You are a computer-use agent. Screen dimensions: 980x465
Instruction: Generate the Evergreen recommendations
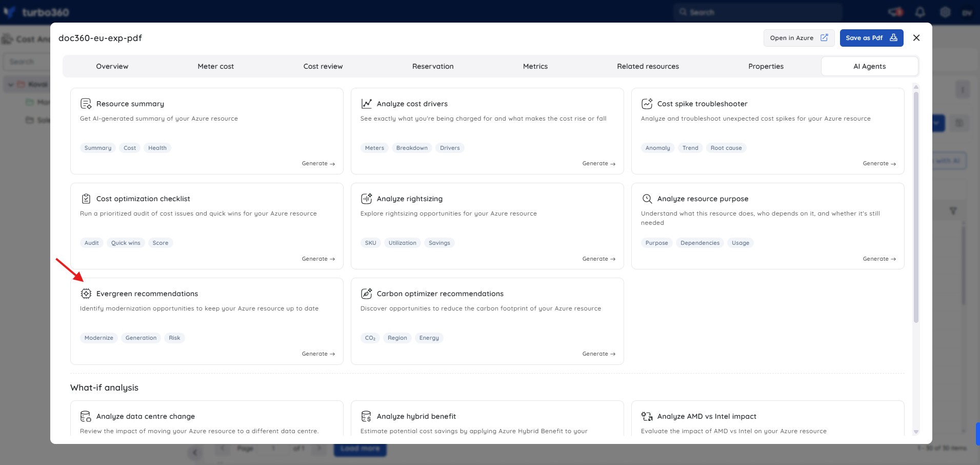(x=318, y=354)
